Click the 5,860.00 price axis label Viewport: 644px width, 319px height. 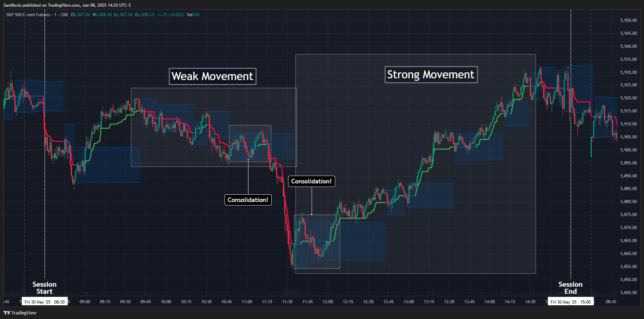[x=629, y=254]
